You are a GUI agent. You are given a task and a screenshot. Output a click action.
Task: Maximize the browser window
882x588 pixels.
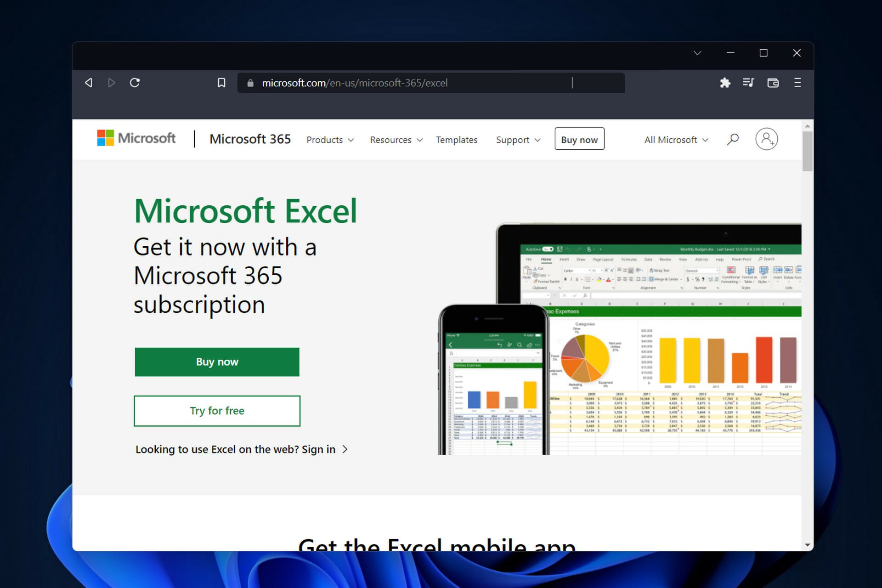click(x=763, y=53)
